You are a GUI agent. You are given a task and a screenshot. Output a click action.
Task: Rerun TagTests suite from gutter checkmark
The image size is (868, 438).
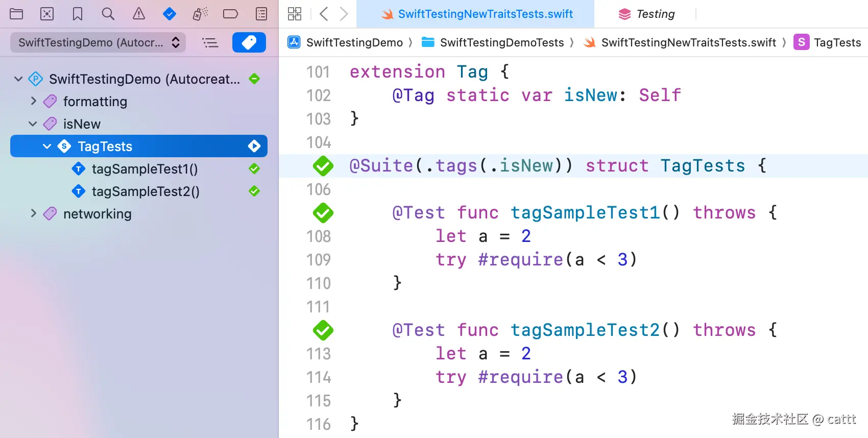coord(323,166)
